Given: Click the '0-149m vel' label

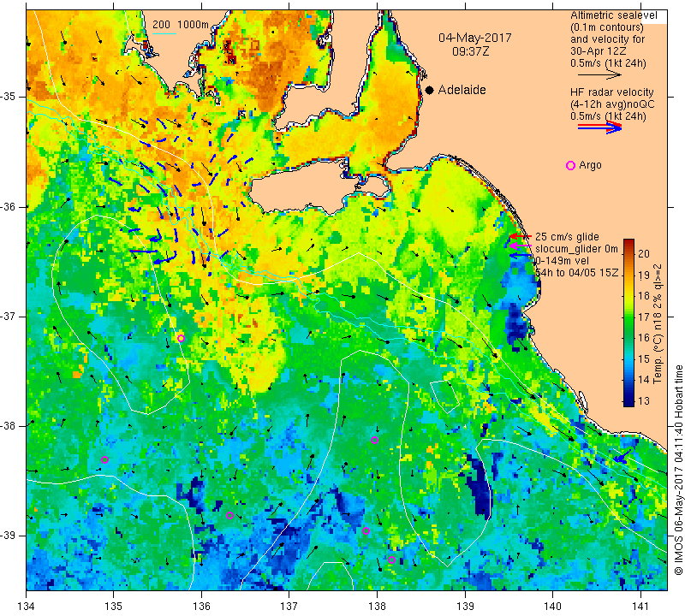Looking at the screenshot, I should [562, 261].
